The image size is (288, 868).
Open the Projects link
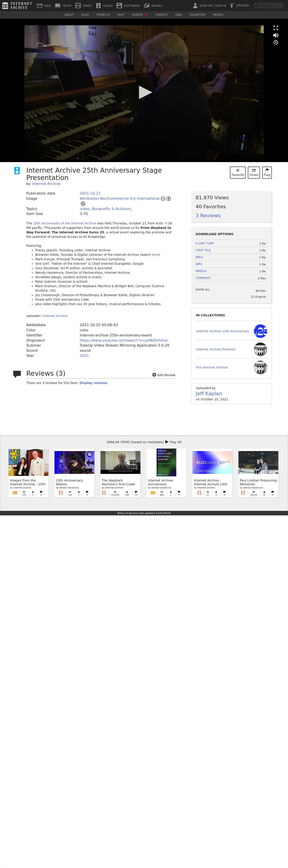103,15
